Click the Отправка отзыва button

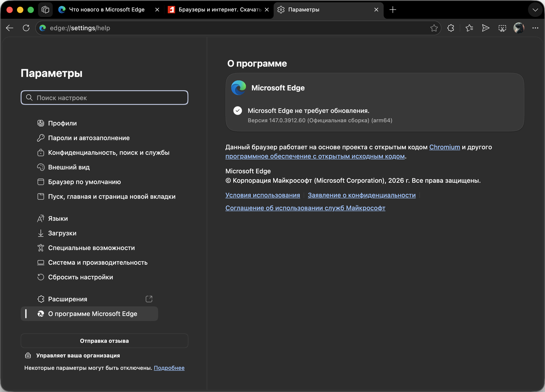[x=104, y=341]
